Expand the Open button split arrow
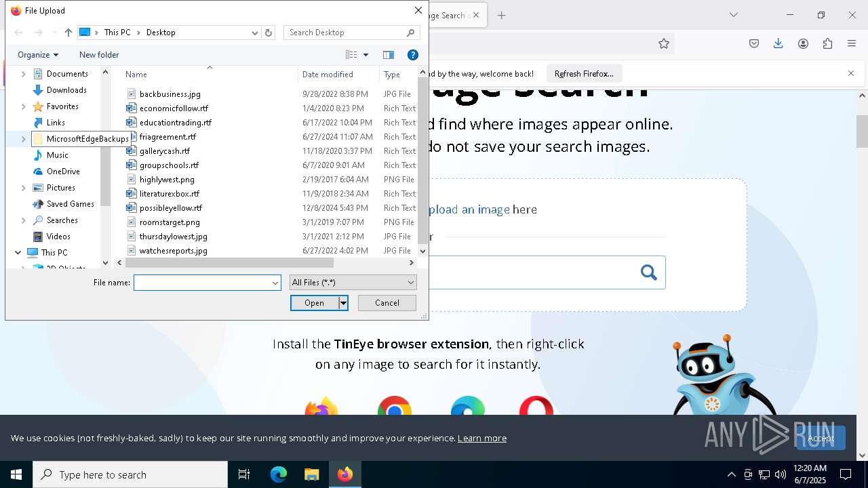868x488 pixels. coord(344,303)
